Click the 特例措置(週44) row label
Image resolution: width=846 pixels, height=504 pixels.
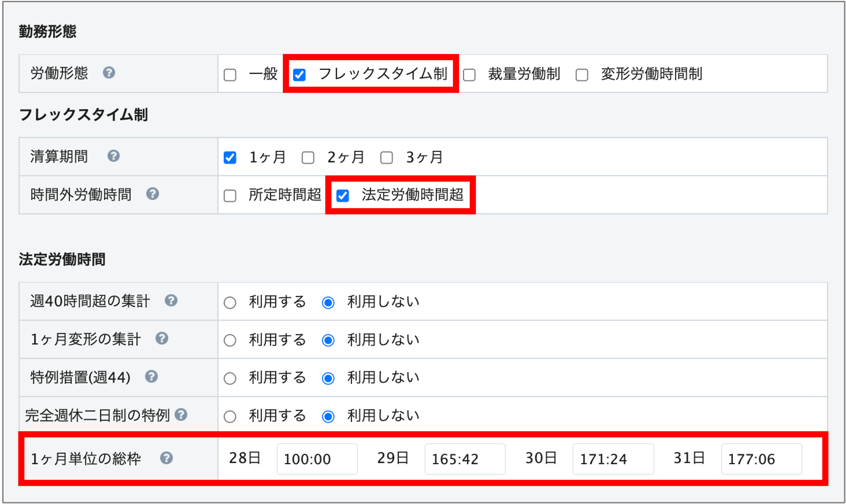80,377
